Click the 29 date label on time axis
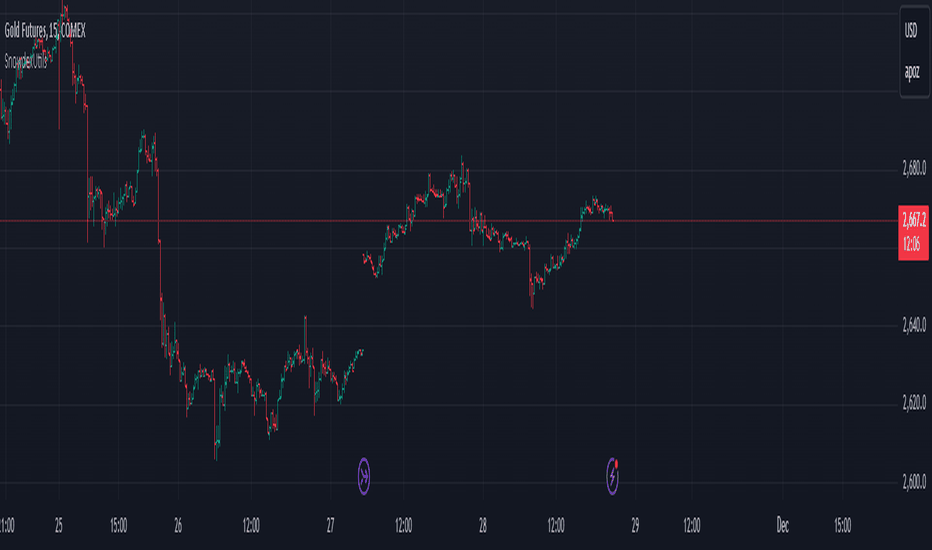Image resolution: width=932 pixels, height=550 pixels. (x=635, y=525)
